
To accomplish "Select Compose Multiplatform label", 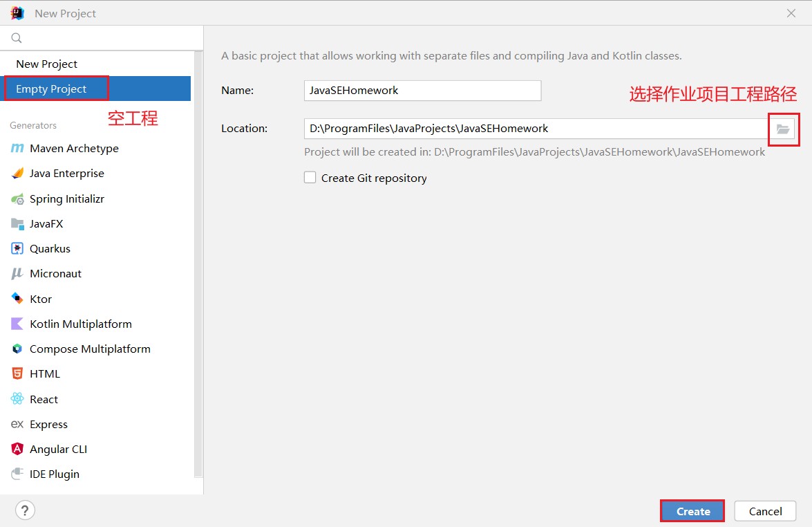I will pos(90,349).
